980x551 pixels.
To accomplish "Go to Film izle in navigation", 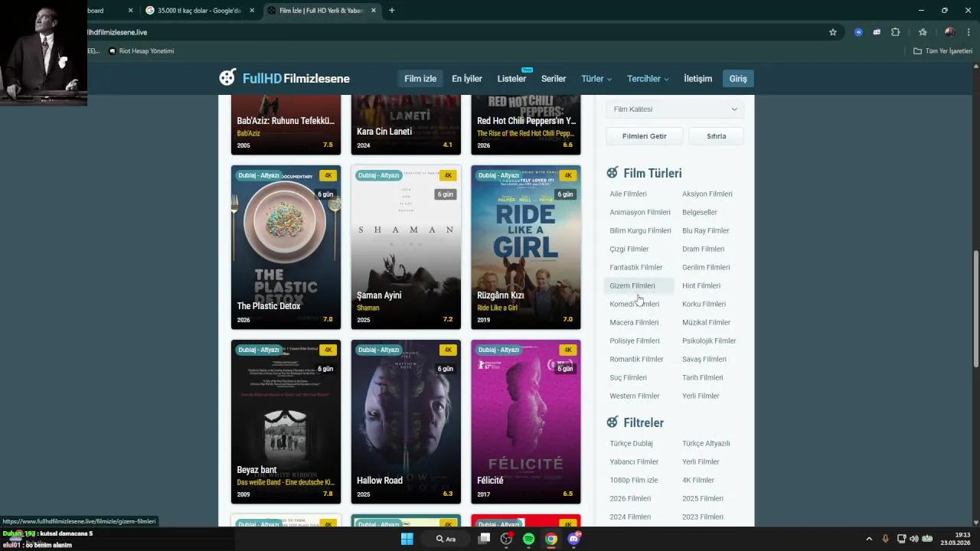I will point(420,79).
